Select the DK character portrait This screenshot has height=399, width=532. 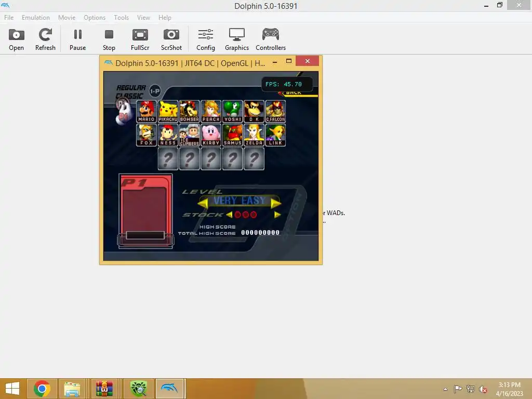pos(254,111)
